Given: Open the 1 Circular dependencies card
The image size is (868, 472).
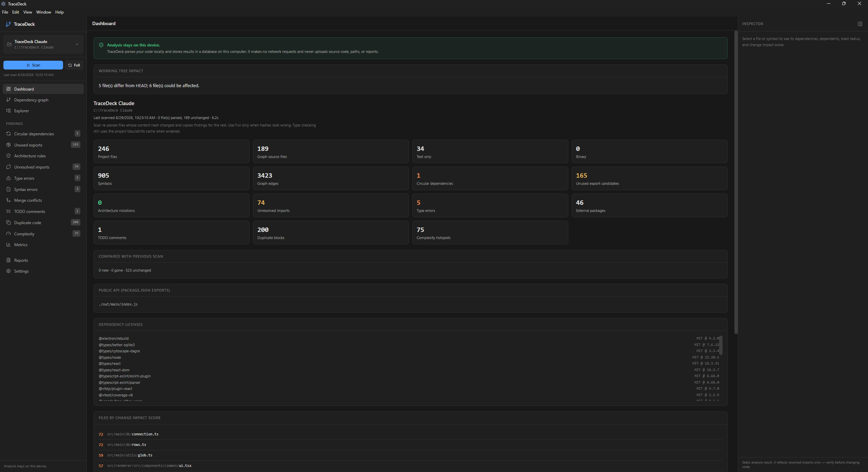Looking at the screenshot, I should click(490, 178).
